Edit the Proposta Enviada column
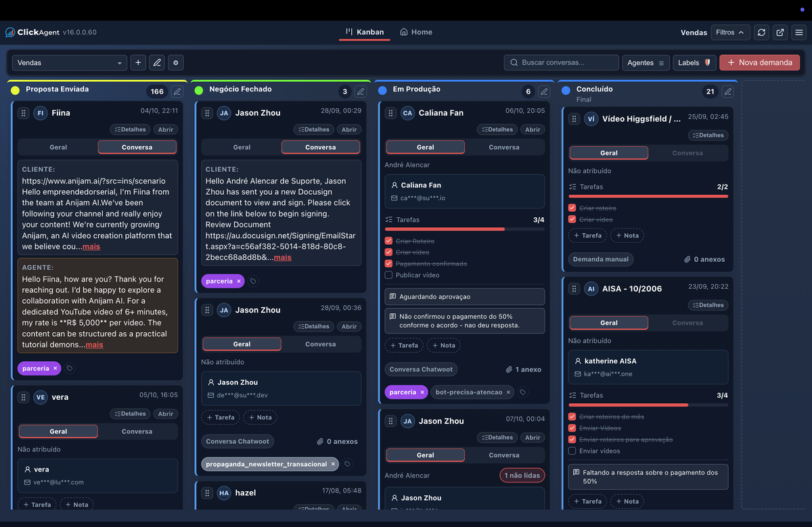The height and width of the screenshot is (527, 812). (x=177, y=91)
